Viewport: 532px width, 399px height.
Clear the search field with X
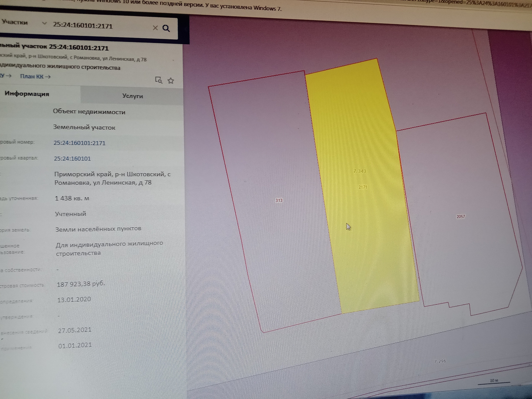[155, 28]
